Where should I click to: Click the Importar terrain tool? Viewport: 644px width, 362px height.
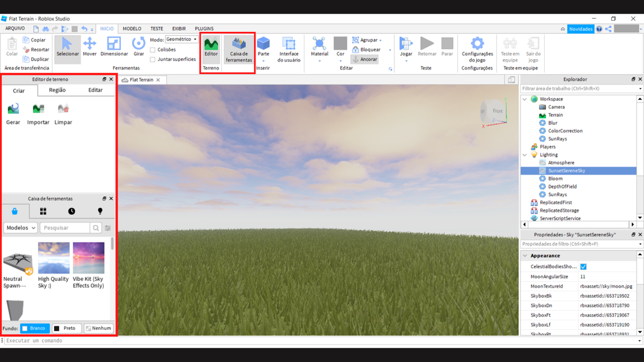(38, 114)
